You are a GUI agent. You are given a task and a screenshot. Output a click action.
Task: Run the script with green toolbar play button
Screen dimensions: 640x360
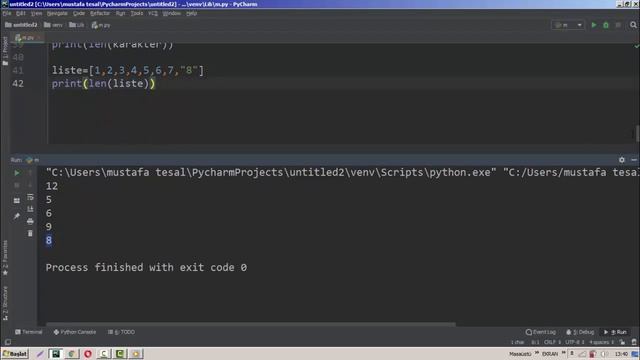[594, 25]
